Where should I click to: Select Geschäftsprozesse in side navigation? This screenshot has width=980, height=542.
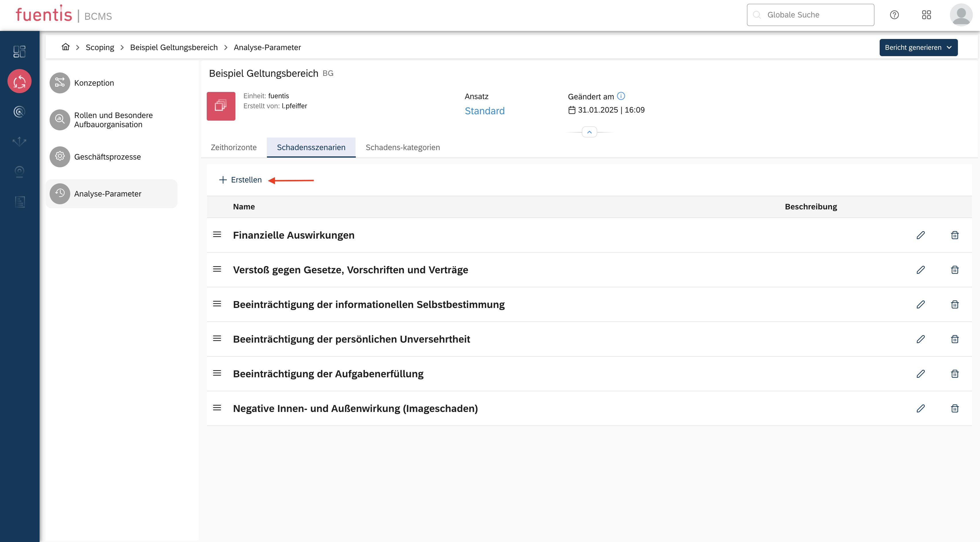pyautogui.click(x=107, y=157)
